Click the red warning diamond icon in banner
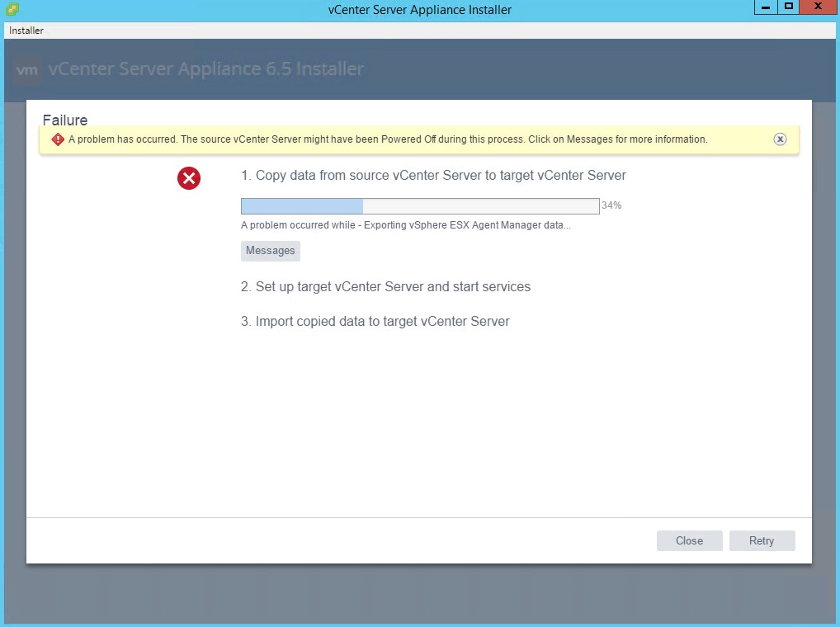The height and width of the screenshot is (627, 840). click(58, 139)
